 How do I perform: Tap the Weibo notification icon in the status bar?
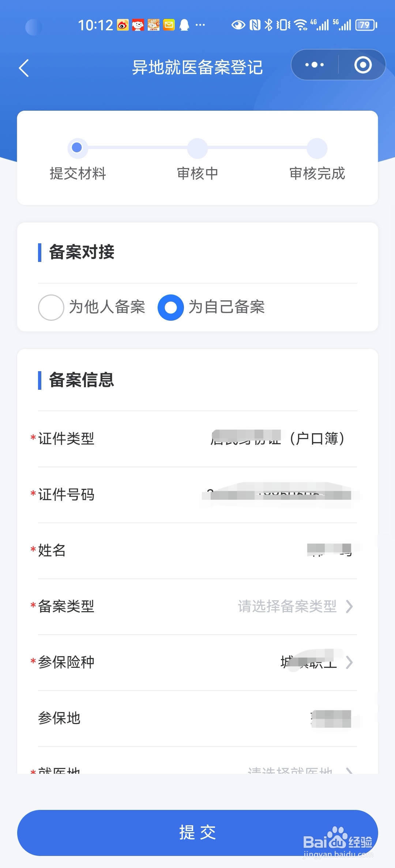[x=123, y=25]
